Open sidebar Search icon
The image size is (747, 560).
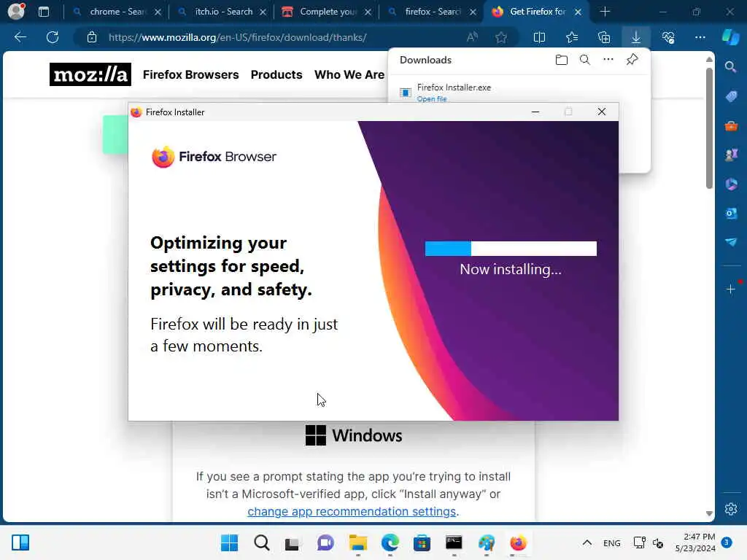tap(731, 66)
